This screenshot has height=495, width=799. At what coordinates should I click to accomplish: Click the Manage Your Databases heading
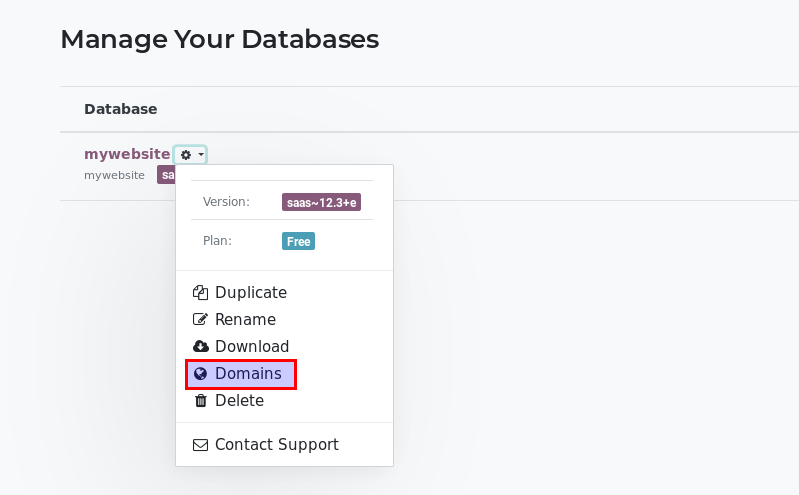tap(219, 40)
